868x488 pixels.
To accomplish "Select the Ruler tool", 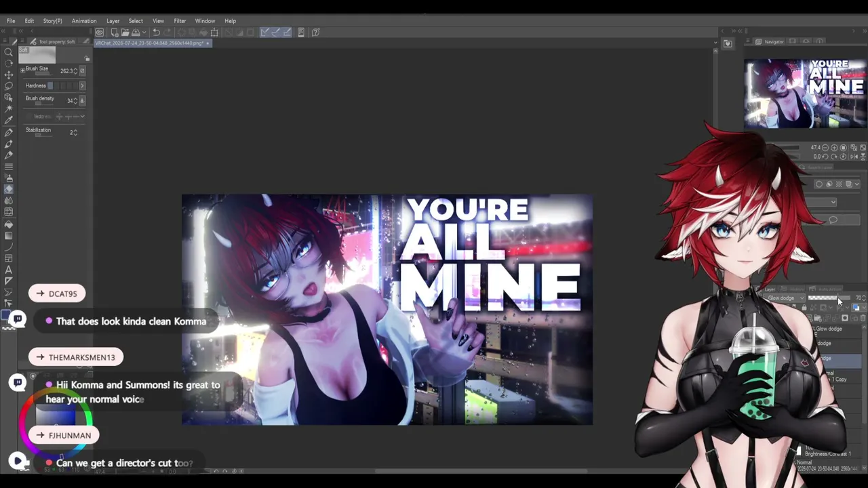I will 9,281.
